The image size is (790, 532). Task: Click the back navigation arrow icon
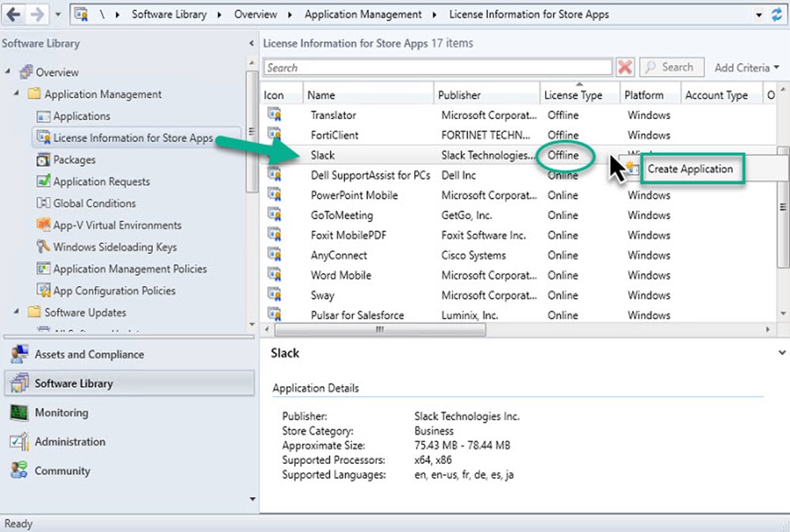click(13, 13)
